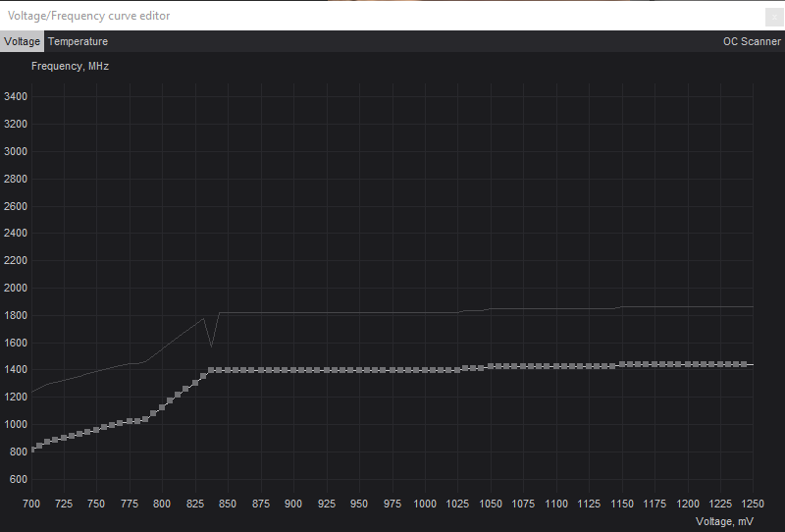
Task: Click the 775 voltage axis label
Action: (130, 504)
